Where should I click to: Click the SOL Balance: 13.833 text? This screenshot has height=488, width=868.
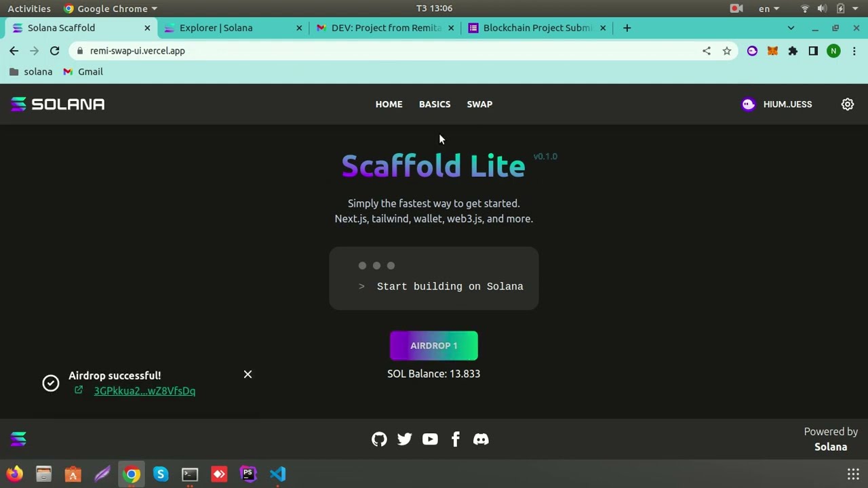[434, 373]
